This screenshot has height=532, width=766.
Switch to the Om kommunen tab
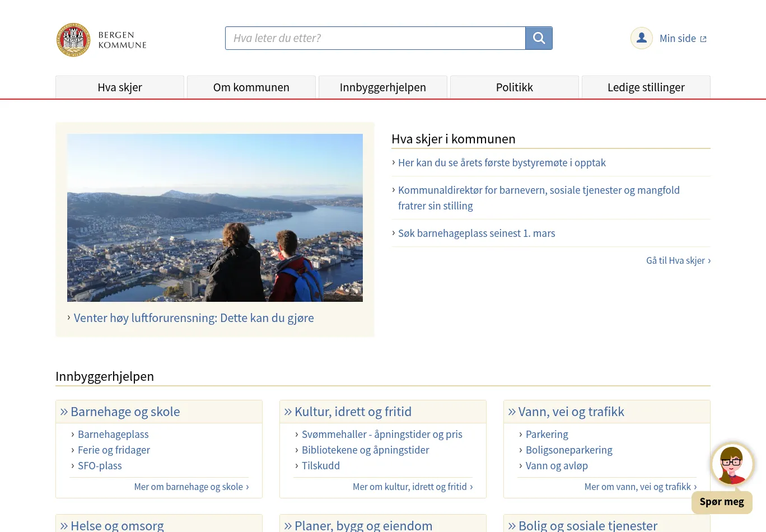click(251, 87)
